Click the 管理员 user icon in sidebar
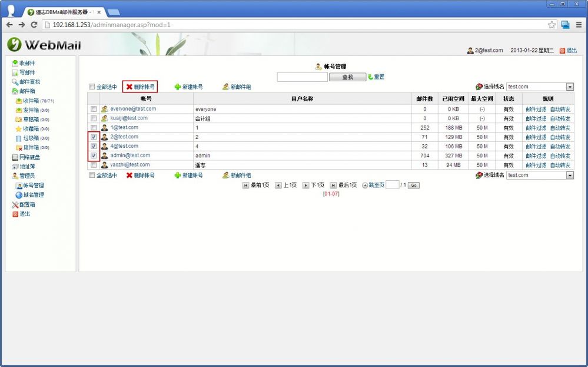 [15, 176]
